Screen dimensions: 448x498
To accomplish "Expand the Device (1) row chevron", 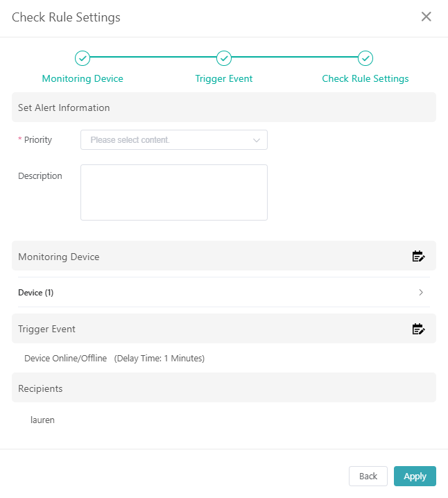I will 421,293.
